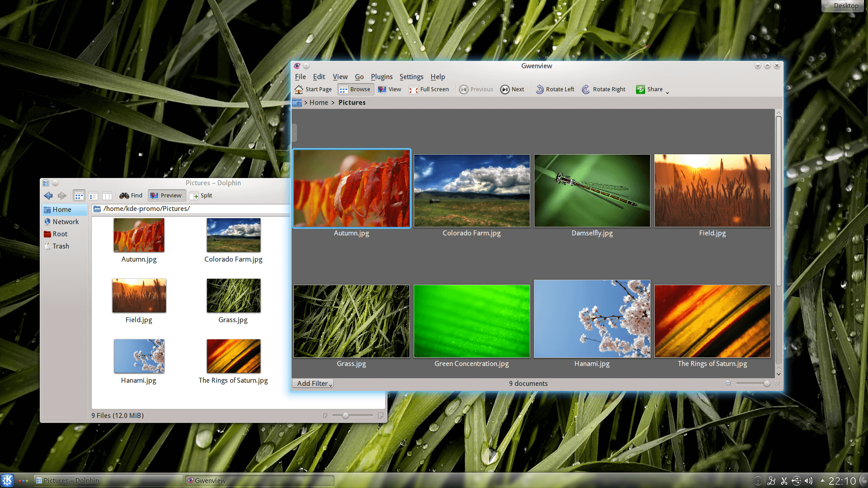The image size is (868, 488).
Task: Open the Trash entry in Dolphin sidebar
Action: coord(60,246)
